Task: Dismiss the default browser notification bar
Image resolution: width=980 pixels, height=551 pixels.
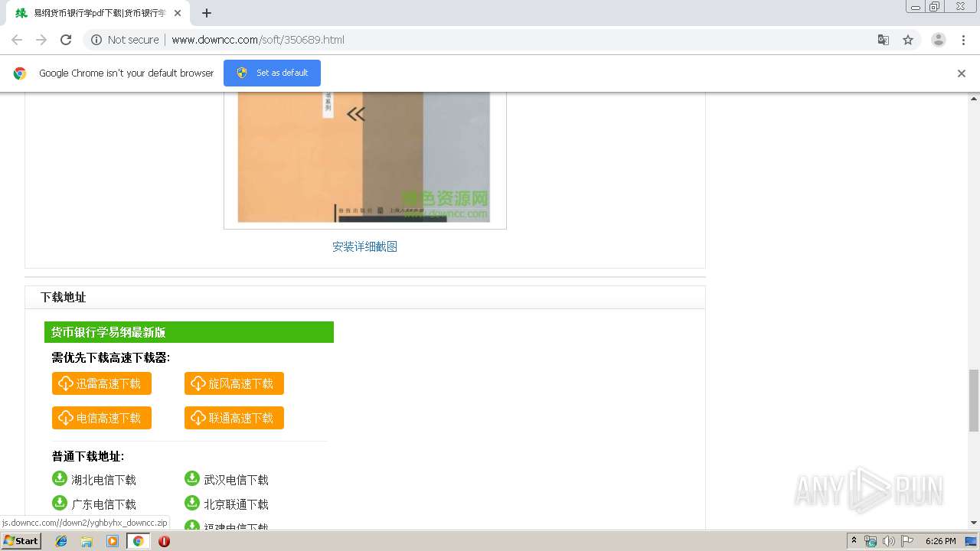Action: 962,73
